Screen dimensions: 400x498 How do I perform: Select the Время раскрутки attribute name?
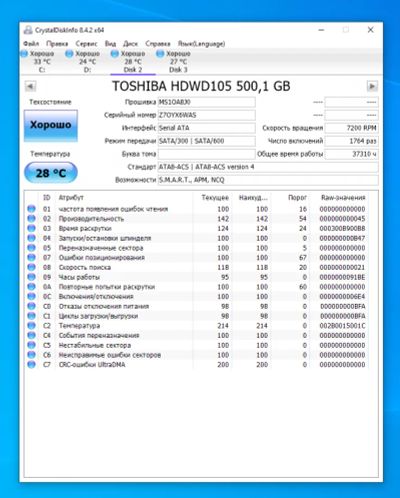[x=85, y=228]
